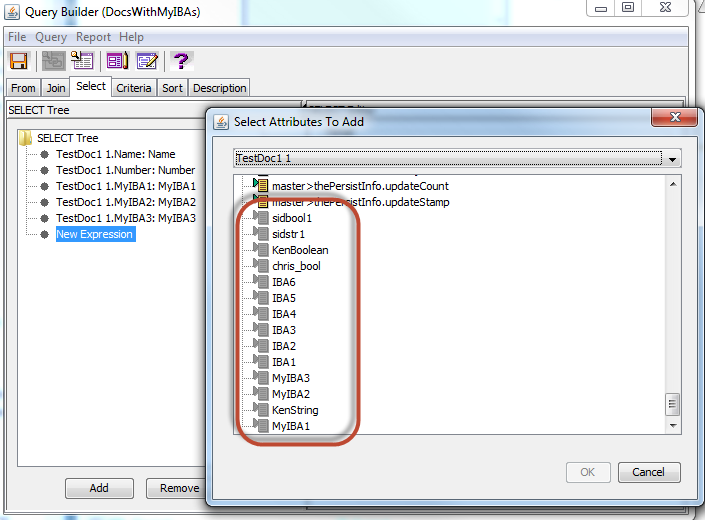Switch to the From tab

tap(23, 88)
